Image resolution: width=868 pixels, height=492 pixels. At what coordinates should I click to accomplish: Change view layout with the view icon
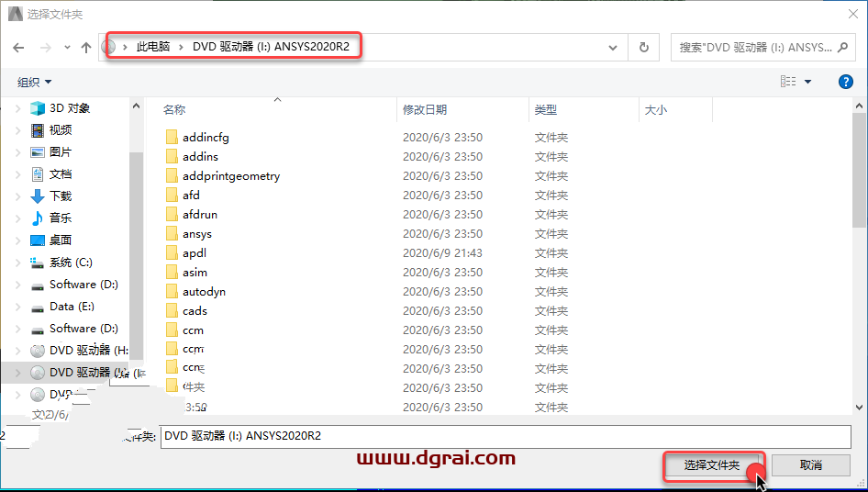coord(788,82)
